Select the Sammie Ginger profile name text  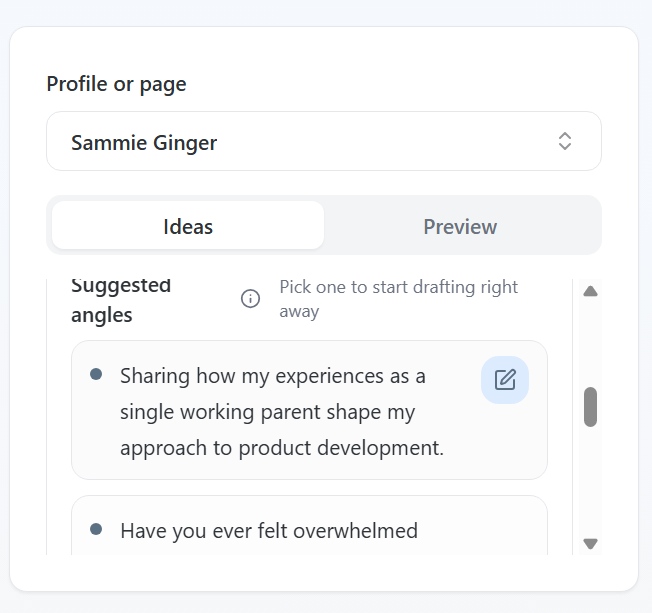point(144,142)
